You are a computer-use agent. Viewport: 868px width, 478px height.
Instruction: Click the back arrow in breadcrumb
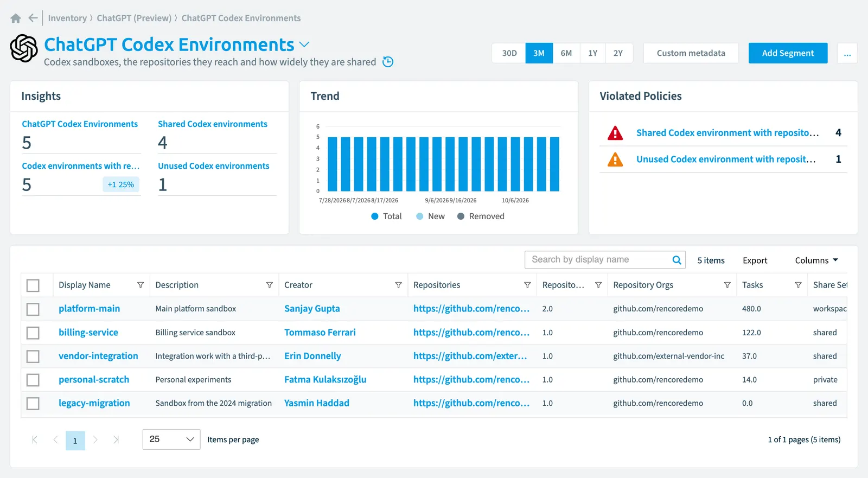33,18
